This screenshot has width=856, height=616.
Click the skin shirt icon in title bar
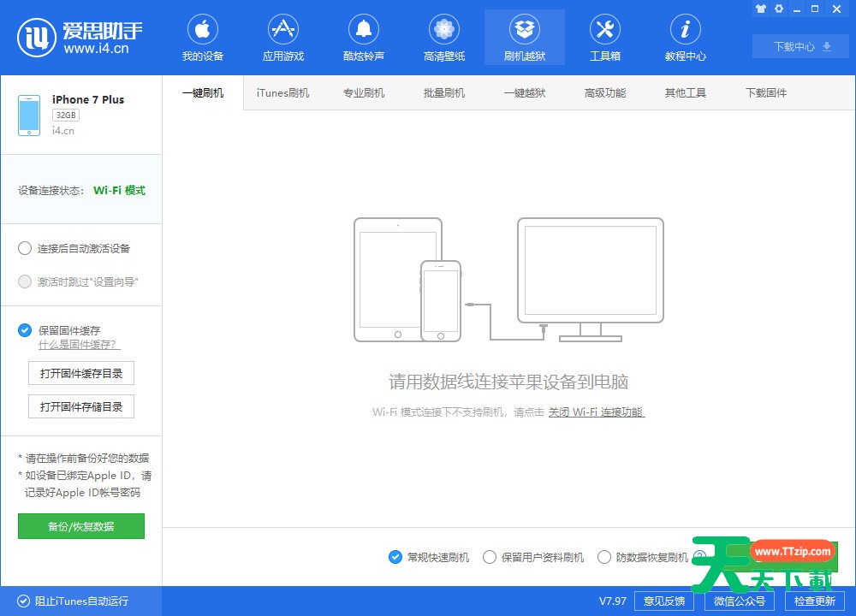[x=760, y=9]
